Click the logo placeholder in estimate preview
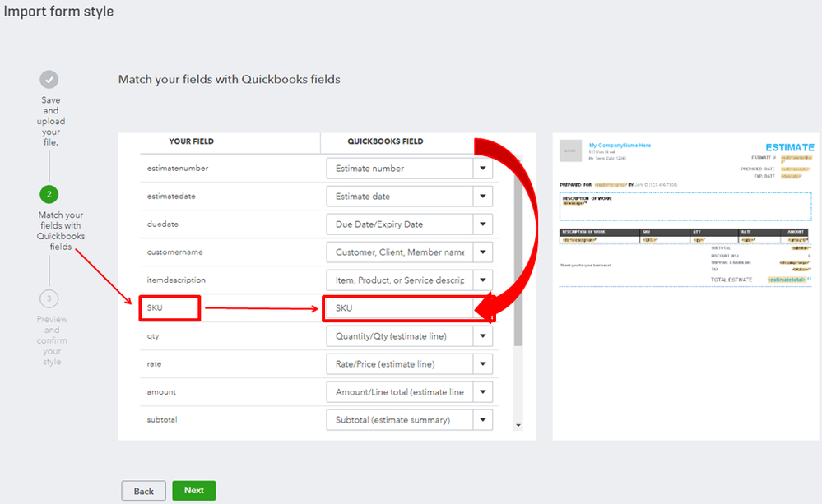 [570, 151]
